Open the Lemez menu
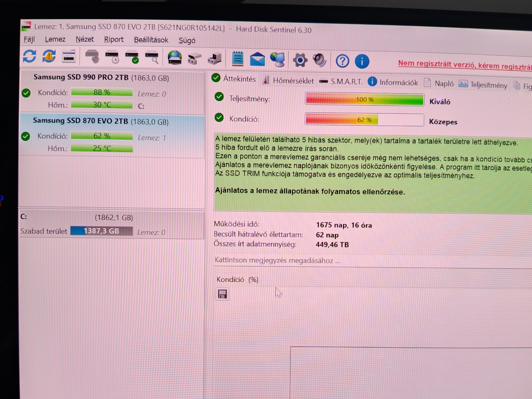This screenshot has width=532, height=399. coord(55,39)
